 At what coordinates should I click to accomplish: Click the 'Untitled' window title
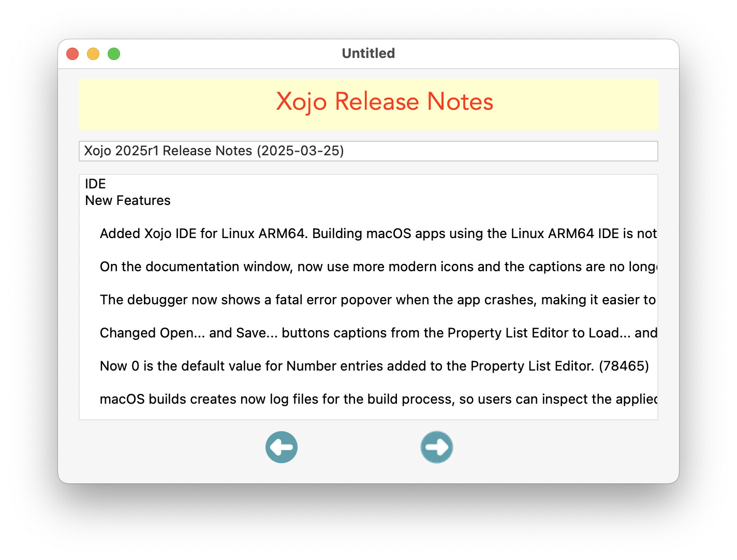[x=368, y=53]
